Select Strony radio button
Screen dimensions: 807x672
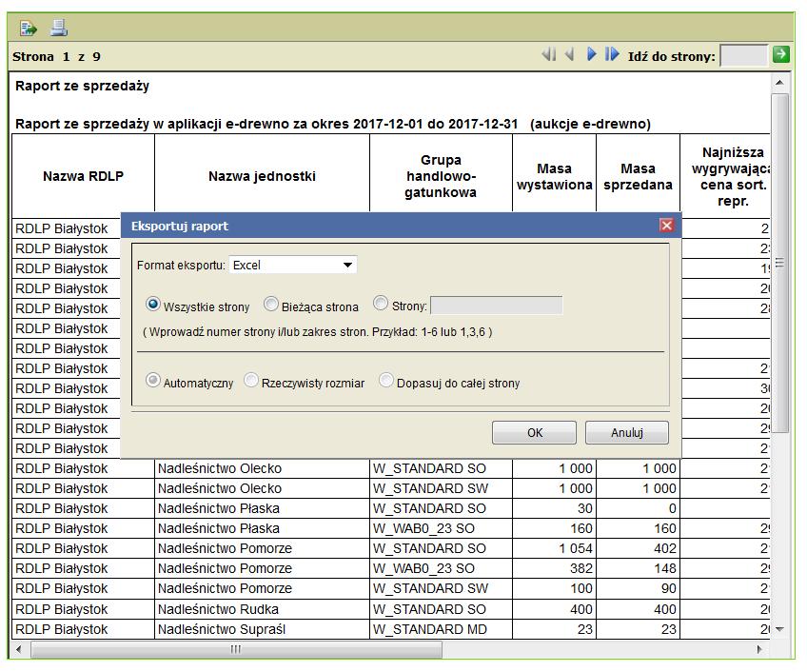click(x=381, y=303)
